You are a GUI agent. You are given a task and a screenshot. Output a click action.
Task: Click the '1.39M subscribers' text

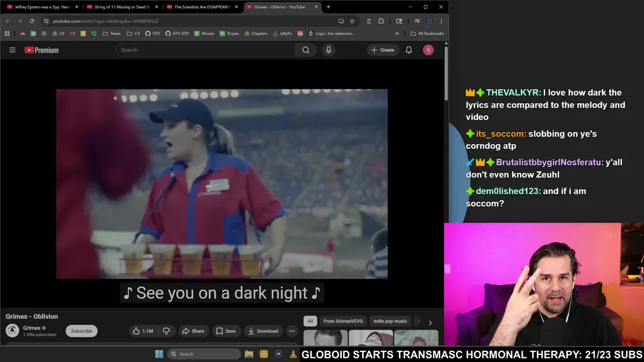coord(40,335)
